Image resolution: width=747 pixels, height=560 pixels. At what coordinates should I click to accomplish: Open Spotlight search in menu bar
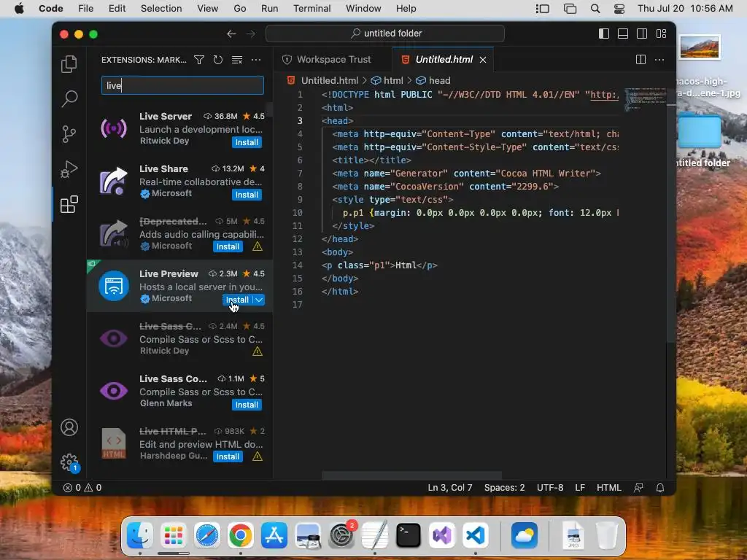595,9
